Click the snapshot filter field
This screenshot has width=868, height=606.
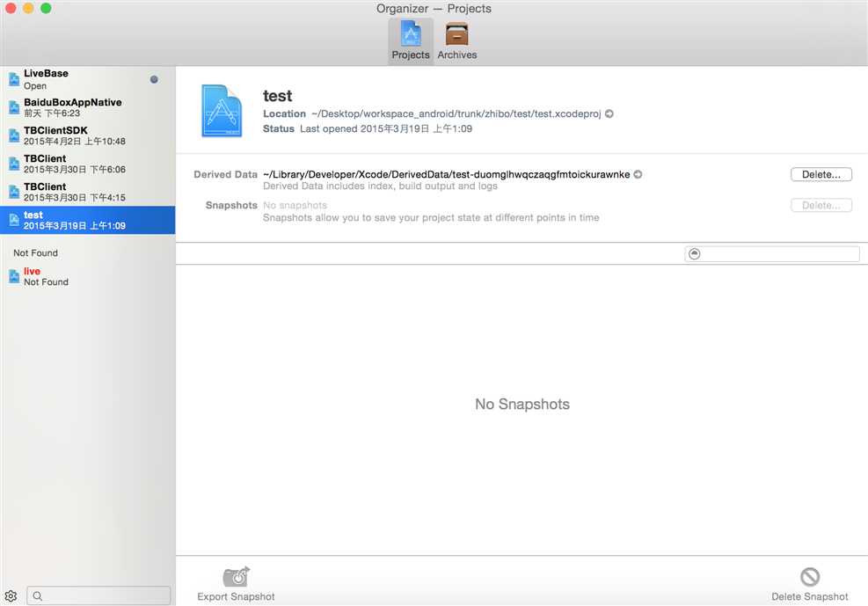click(771, 254)
